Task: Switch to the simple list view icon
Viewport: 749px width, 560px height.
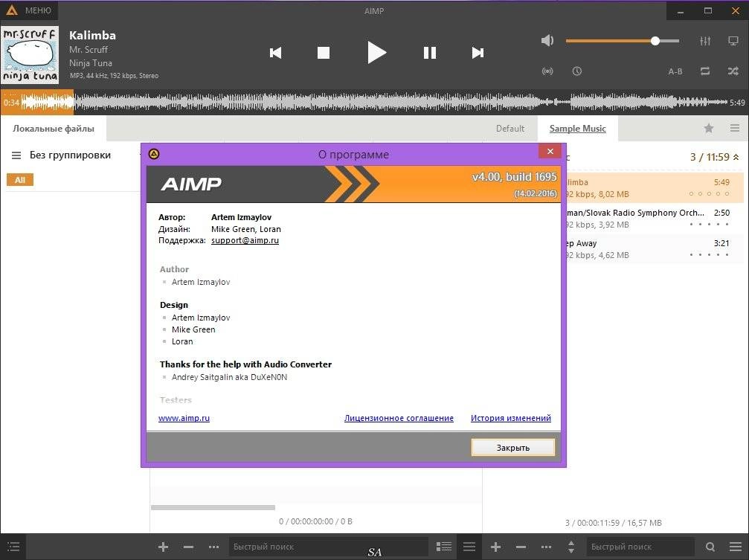Action: [469, 547]
